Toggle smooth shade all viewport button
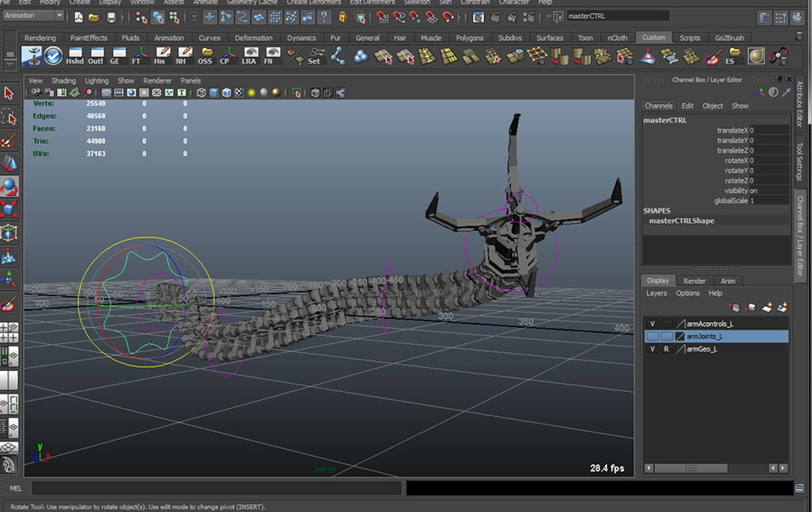The height and width of the screenshot is (512, 812). [214, 92]
